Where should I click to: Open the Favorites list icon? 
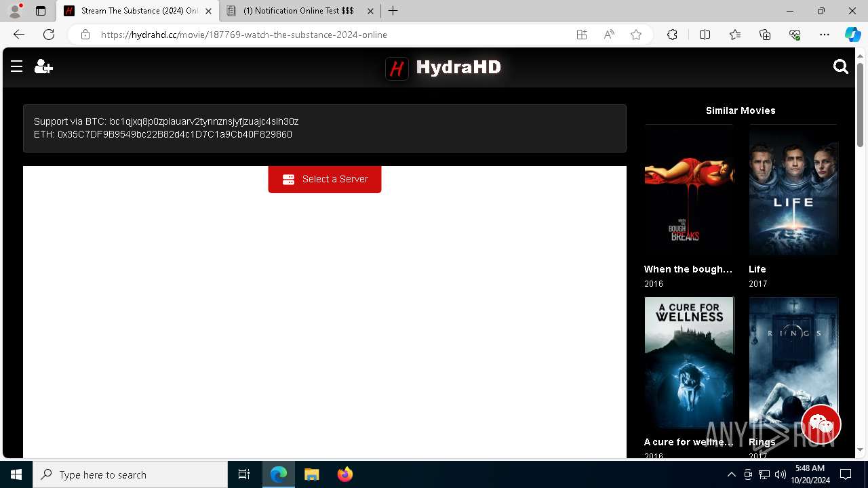pos(735,35)
